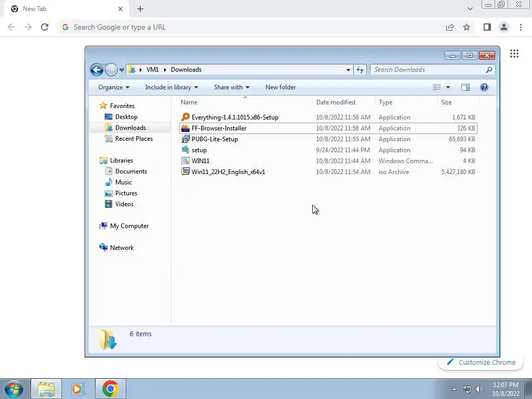This screenshot has width=532, height=399.
Task: Show hidden system tray icons
Action: pos(454,389)
